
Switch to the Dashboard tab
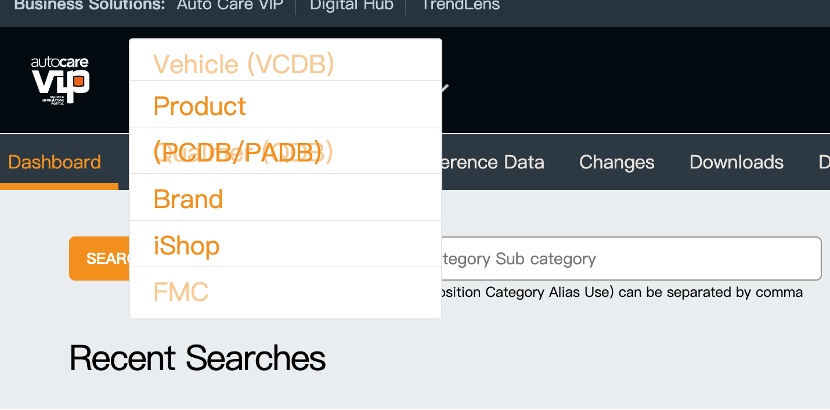(x=54, y=162)
